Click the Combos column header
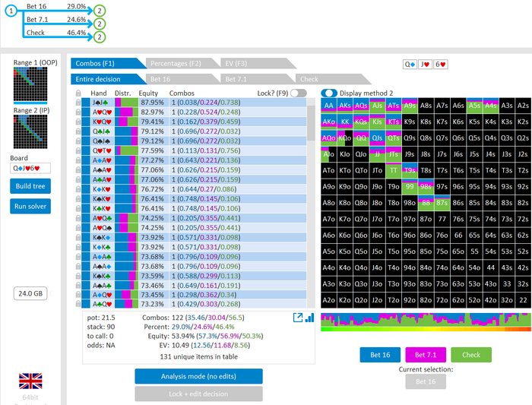The image size is (532, 405). [x=182, y=93]
